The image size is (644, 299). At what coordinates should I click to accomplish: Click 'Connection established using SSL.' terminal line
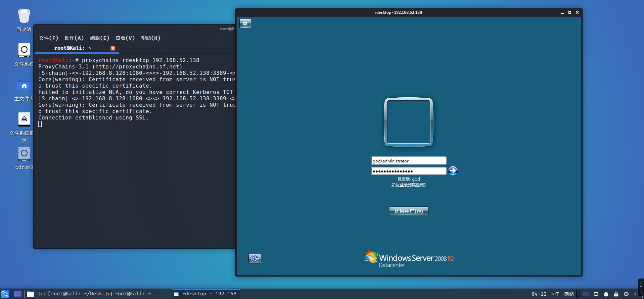coord(93,118)
